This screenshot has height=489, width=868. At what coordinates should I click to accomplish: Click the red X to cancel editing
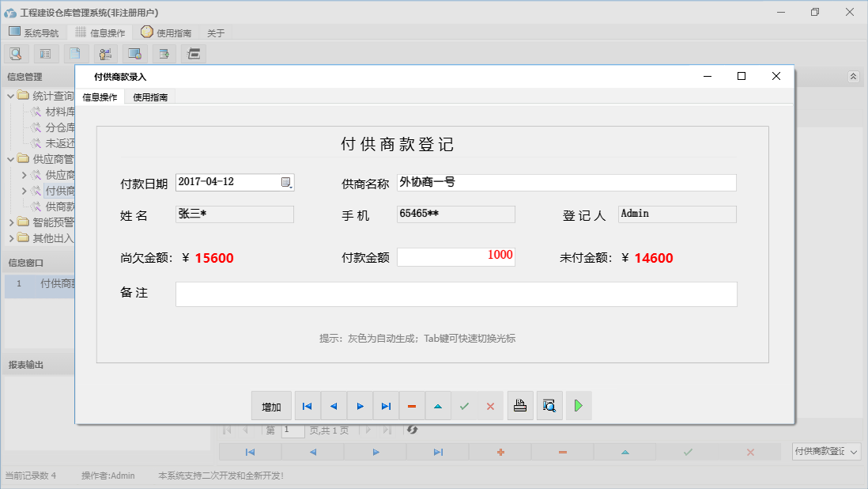click(x=490, y=405)
